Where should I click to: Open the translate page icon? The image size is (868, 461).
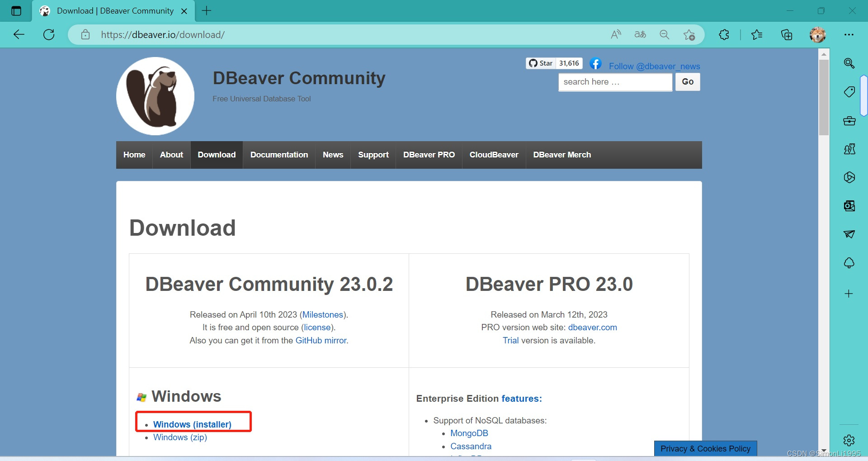click(x=640, y=34)
